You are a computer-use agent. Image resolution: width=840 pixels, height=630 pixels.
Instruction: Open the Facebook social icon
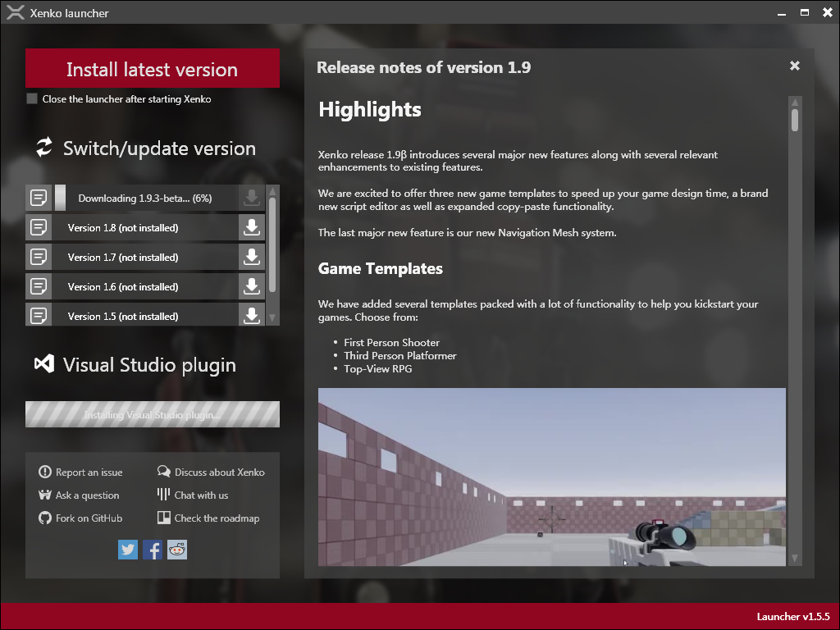coord(153,550)
